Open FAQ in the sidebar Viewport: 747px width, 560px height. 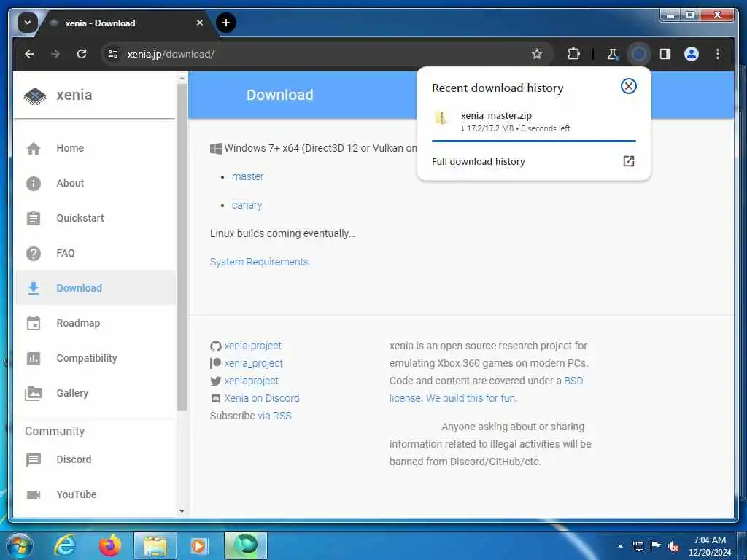[95, 253]
